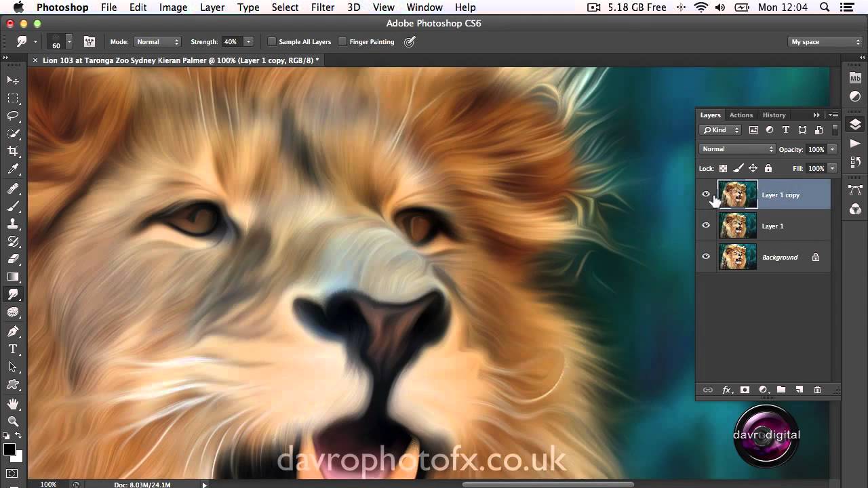This screenshot has width=868, height=488.
Task: Add new adjustment layer icon
Action: click(x=763, y=390)
